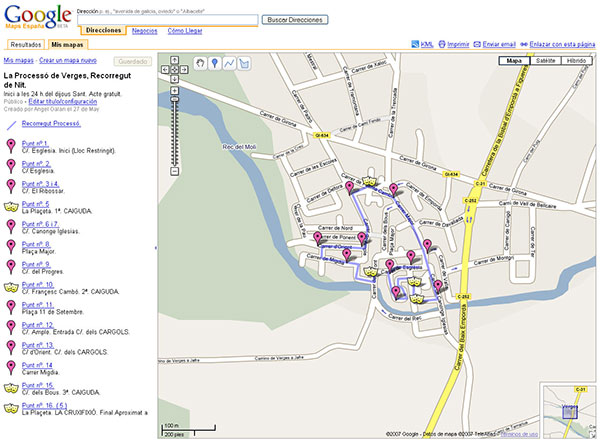Image resolution: width=600 pixels, height=441 pixels.
Task: Click the masks icon for Punt nº 16
Action: tap(11, 408)
